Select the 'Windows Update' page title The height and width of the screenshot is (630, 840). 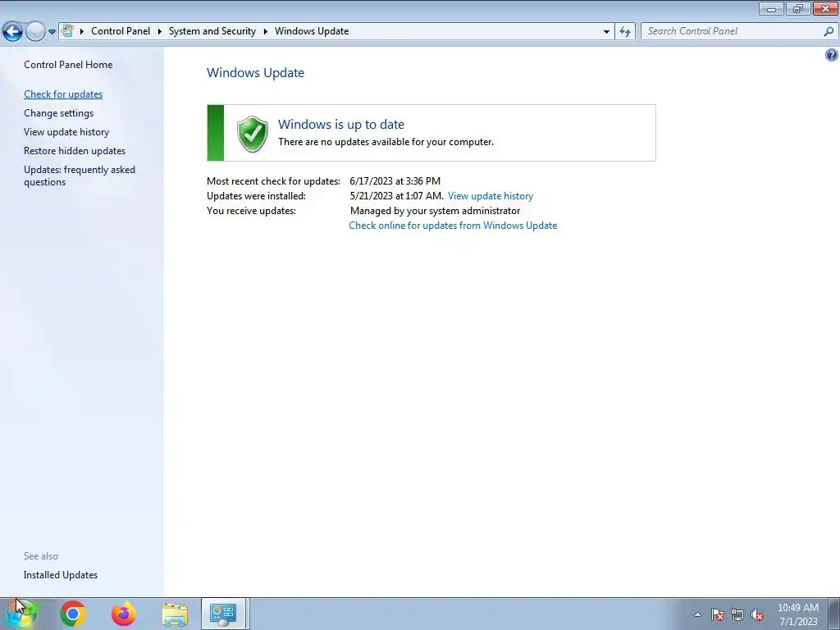[x=256, y=73]
